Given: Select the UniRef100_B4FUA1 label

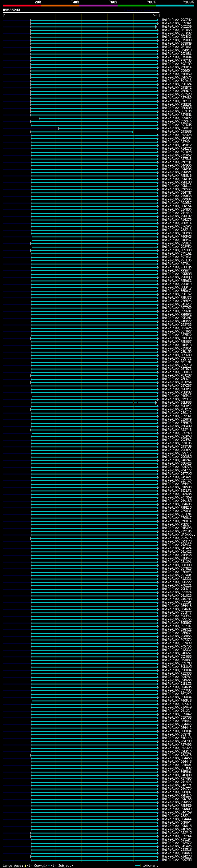Looking at the screenshot, I should click(177, 772).
